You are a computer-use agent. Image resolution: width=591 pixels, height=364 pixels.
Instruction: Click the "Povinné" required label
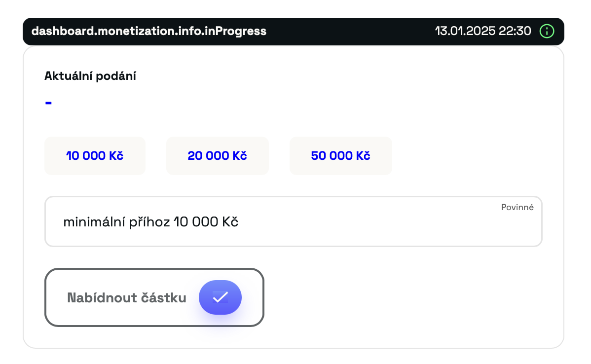pos(517,207)
